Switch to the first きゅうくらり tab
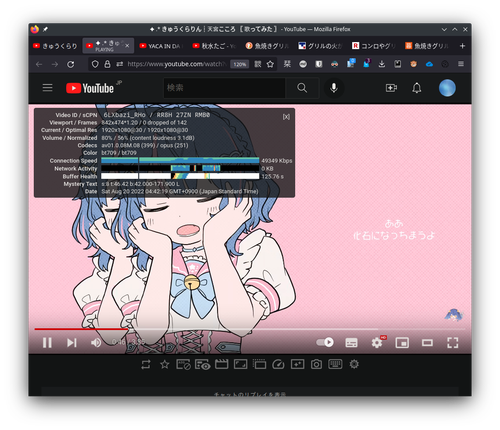 coord(55,46)
